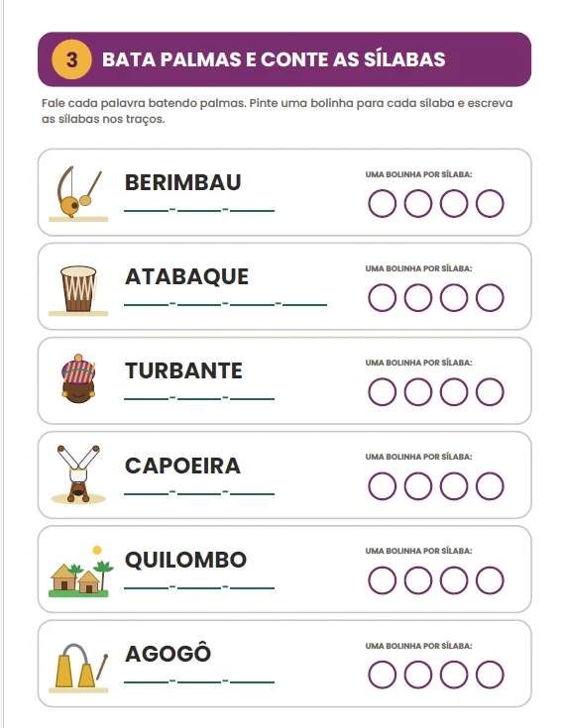Screen dimensions: 565x728
Task: Click the second syllable line under CAPOEIRA
Action: 199,493
